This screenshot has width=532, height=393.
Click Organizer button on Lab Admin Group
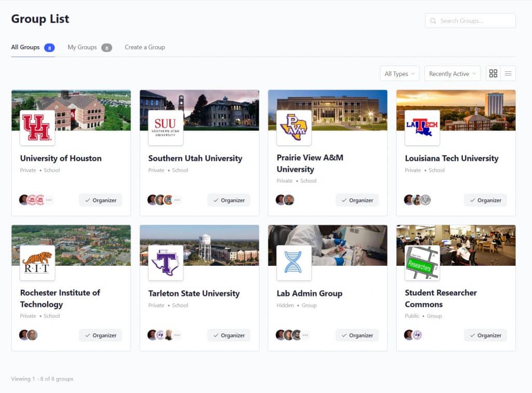coord(357,335)
